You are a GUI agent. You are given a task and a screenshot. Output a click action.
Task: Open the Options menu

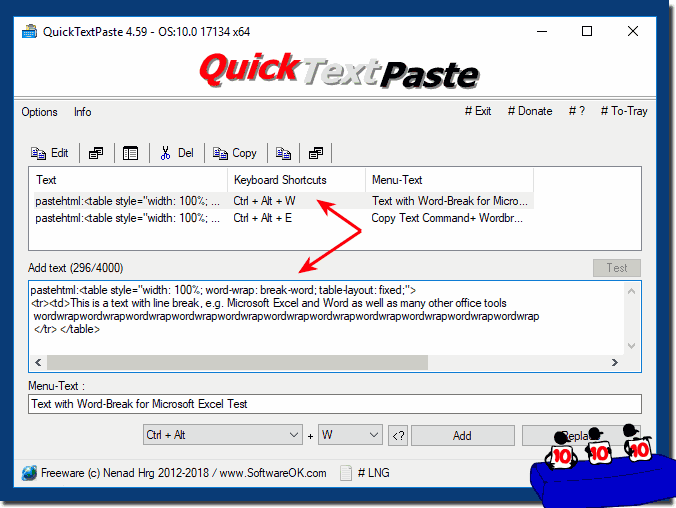click(x=39, y=112)
